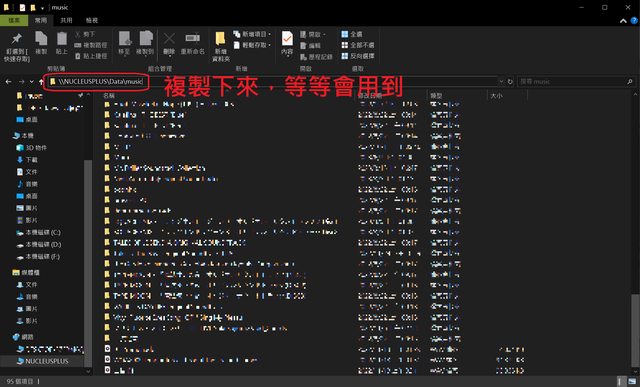Image resolution: width=640 pixels, height=387 pixels.
Task: Click 開啟 (Open) in the ribbon
Action: click(x=313, y=35)
